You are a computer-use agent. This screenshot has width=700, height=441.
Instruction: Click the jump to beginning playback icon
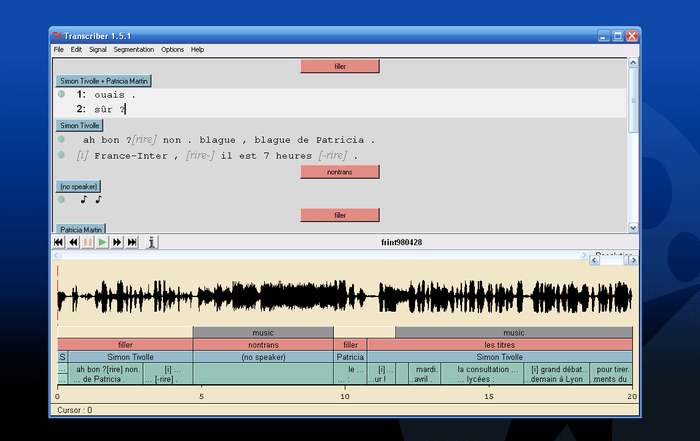[58, 242]
